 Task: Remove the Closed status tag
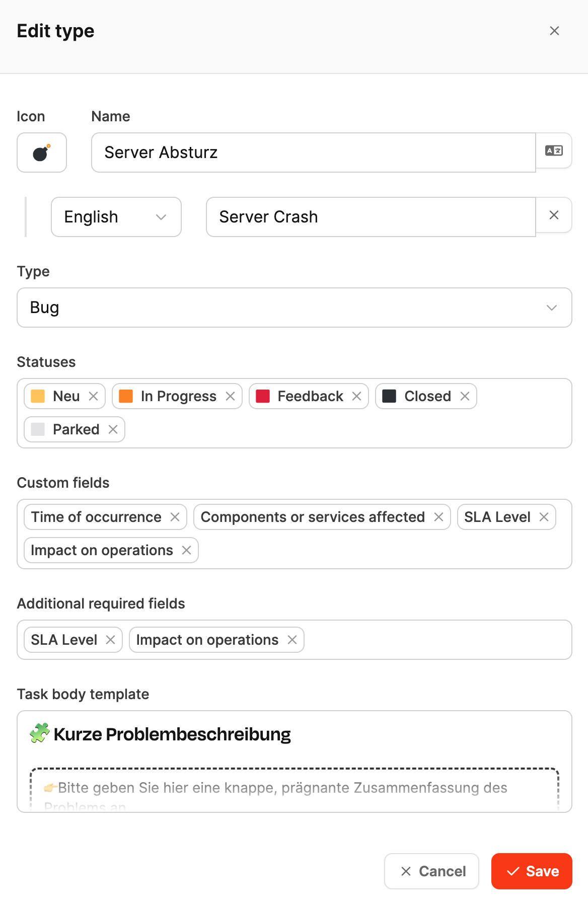pyautogui.click(x=465, y=396)
